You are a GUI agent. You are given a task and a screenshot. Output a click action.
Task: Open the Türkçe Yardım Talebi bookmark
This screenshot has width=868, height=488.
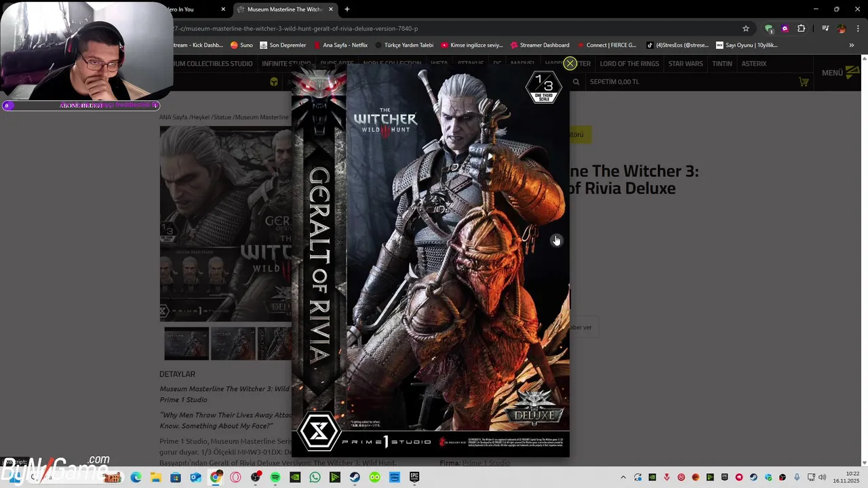(x=403, y=45)
